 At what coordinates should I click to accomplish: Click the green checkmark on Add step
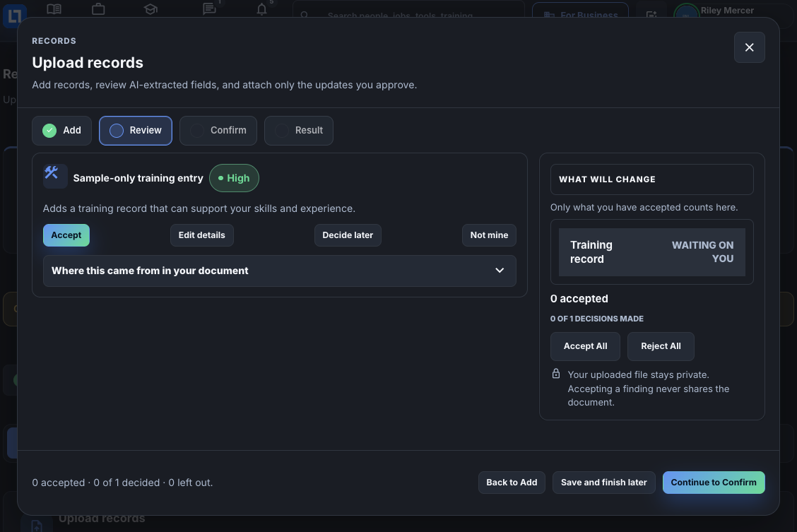49,131
